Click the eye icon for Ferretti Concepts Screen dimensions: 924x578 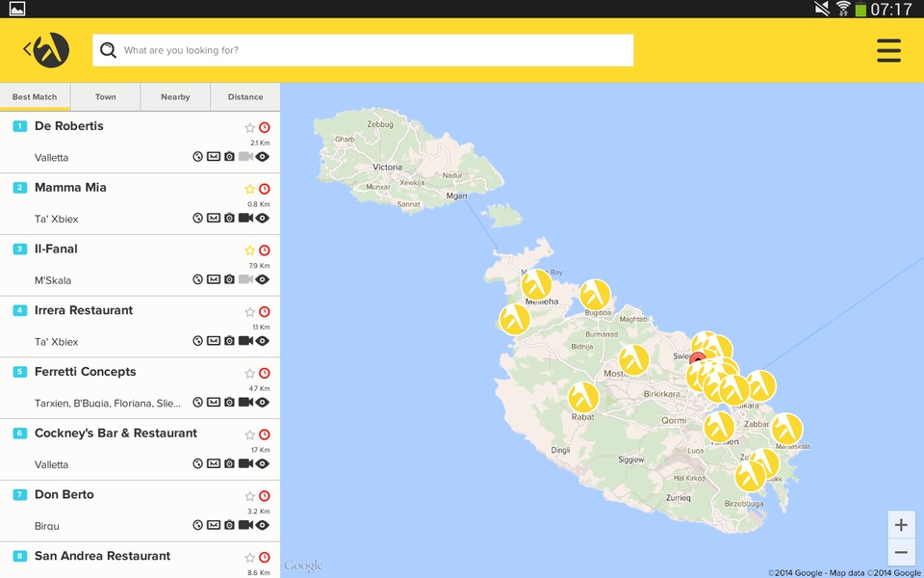coord(262,402)
